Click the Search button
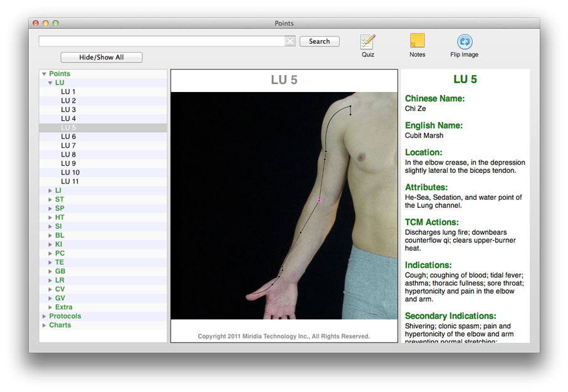The image size is (568, 392). [319, 41]
